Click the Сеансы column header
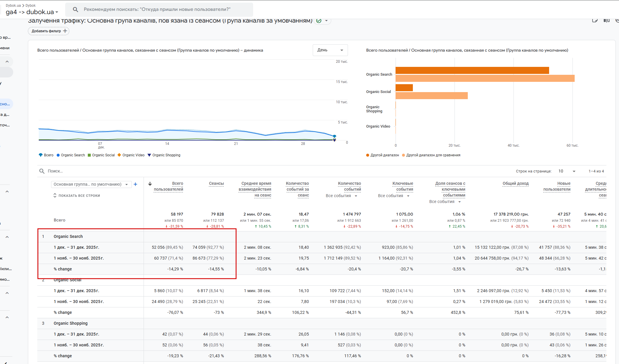This screenshot has width=619, height=364. click(216, 183)
